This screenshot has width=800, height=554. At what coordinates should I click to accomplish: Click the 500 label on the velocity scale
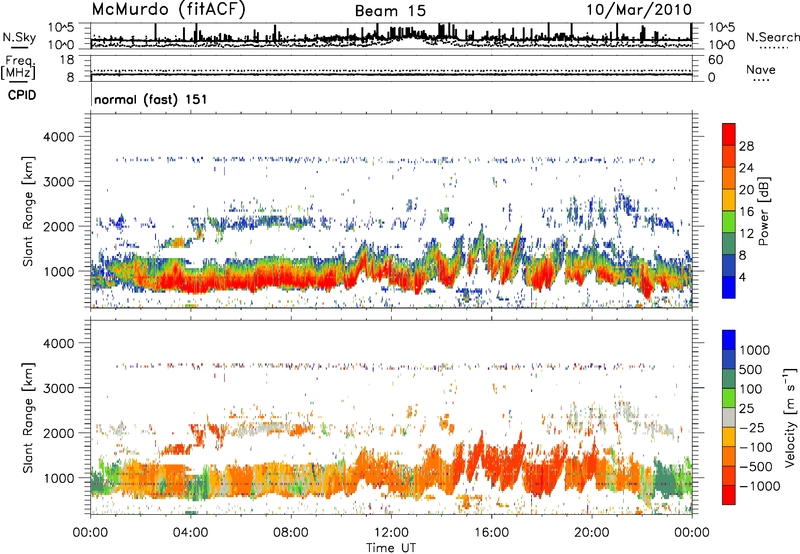pos(750,370)
